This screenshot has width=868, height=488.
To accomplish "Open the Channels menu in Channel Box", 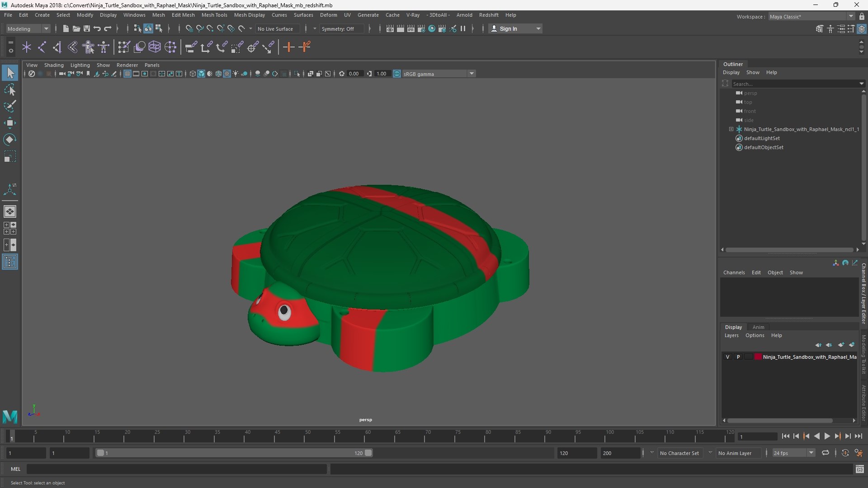I will point(734,272).
